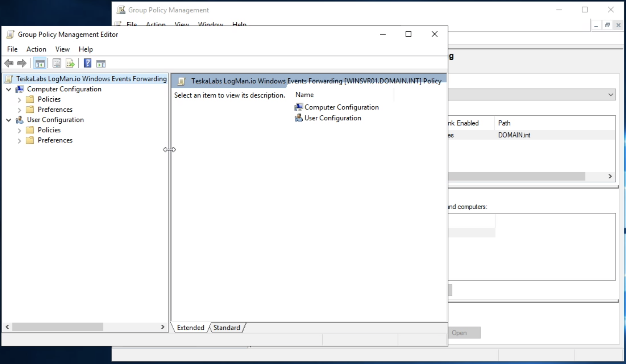Expand Policies under User Configuration
The image size is (626, 364).
[19, 130]
